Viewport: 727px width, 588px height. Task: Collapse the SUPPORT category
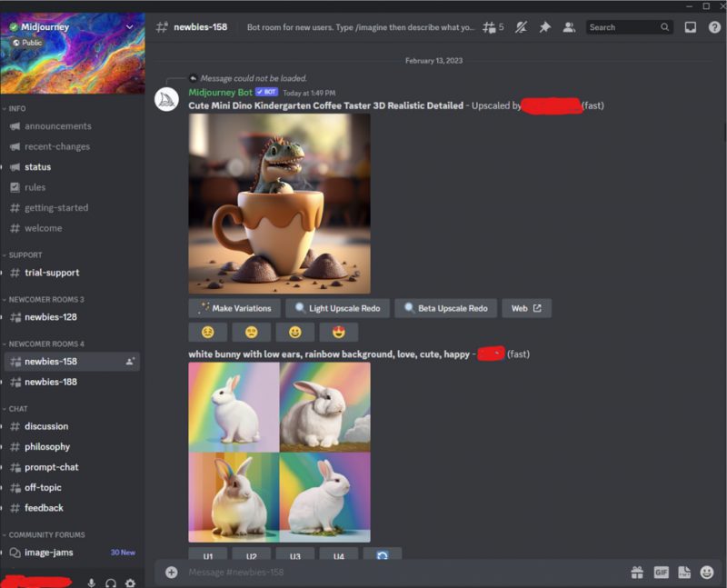[x=25, y=255]
